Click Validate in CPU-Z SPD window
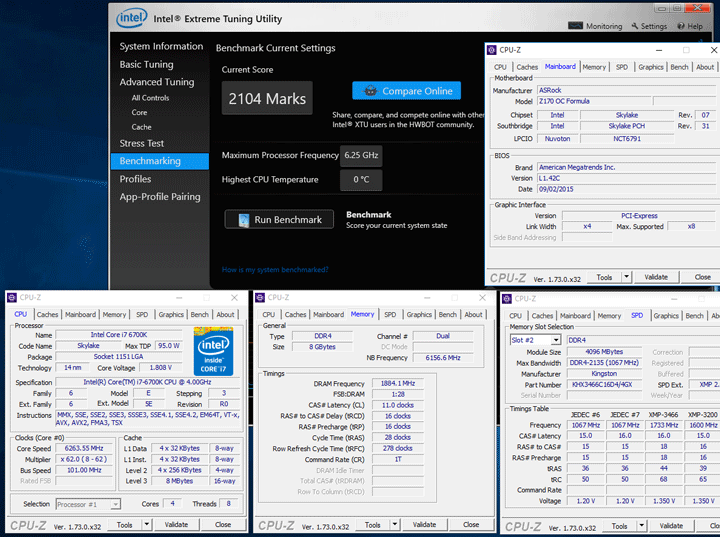720x537 pixels. [x=671, y=526]
